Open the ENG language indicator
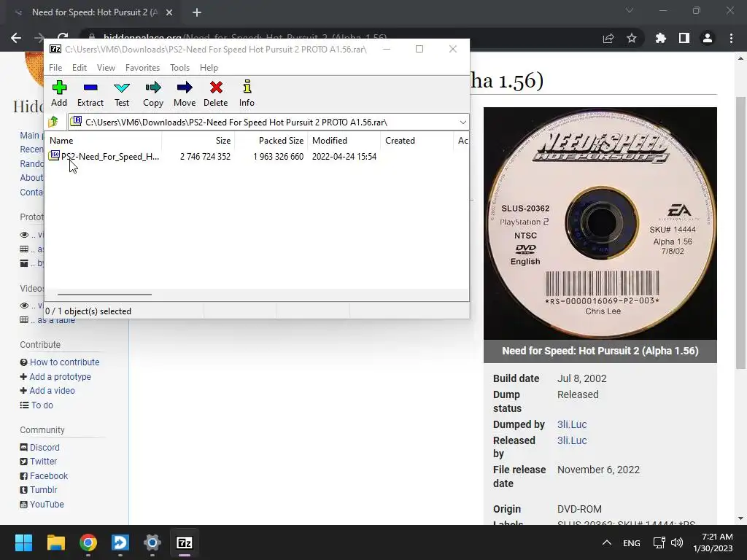Image resolution: width=747 pixels, height=560 pixels. [x=631, y=542]
